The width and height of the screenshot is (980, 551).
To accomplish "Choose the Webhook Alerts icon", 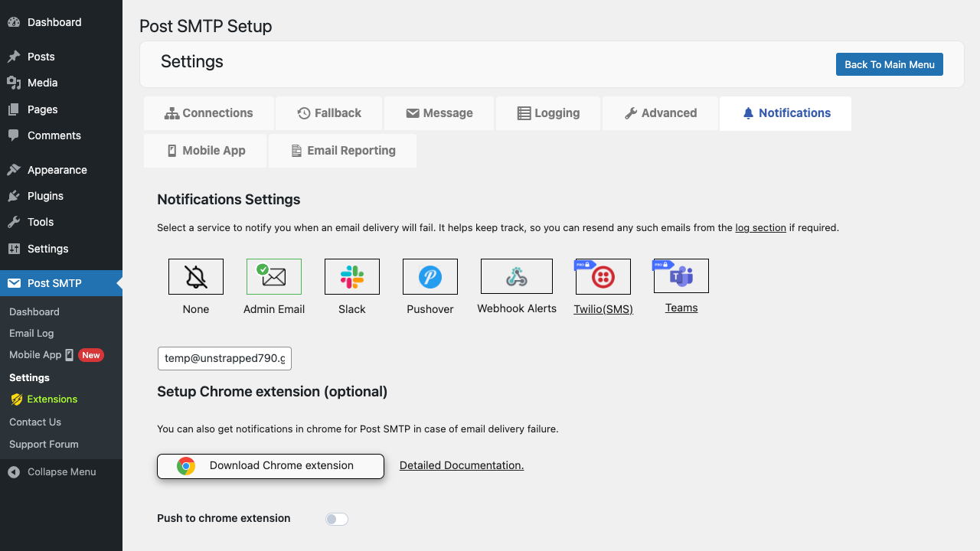I will pos(517,276).
